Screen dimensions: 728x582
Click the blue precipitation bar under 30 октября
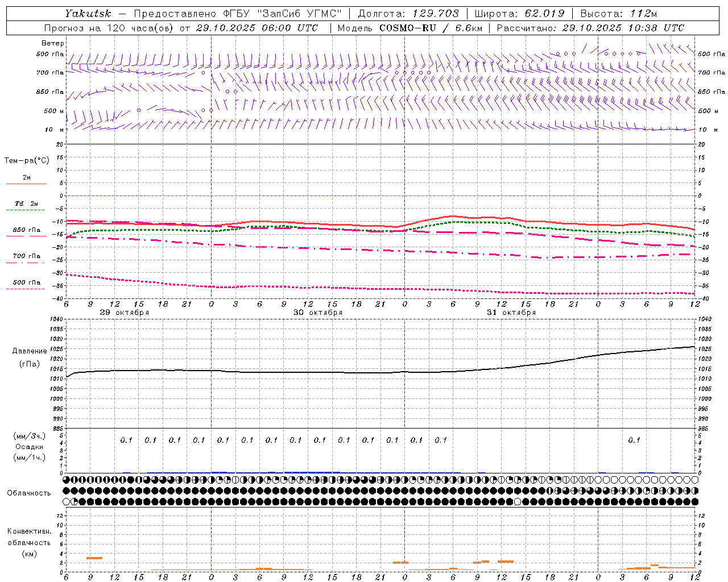pos(312,472)
